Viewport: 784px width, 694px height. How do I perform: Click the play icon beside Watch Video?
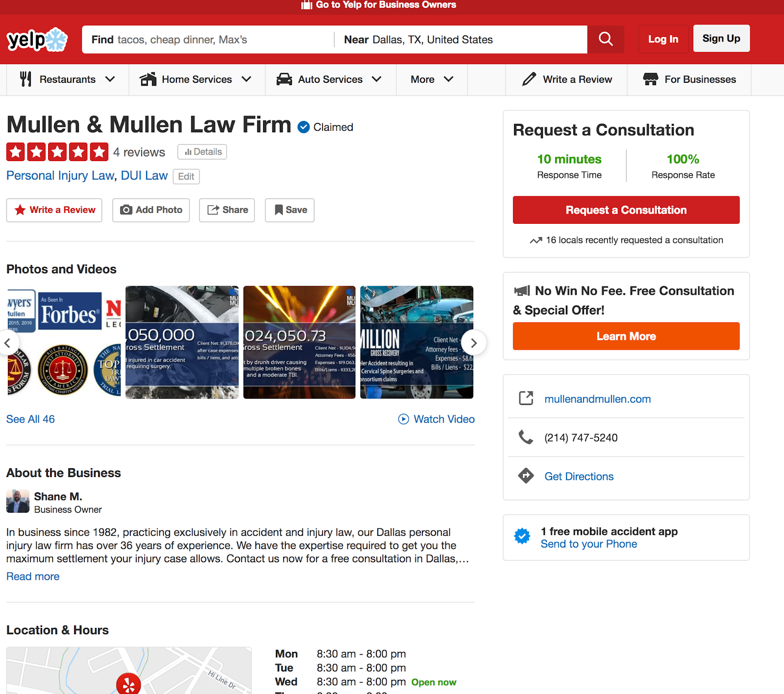(x=403, y=419)
